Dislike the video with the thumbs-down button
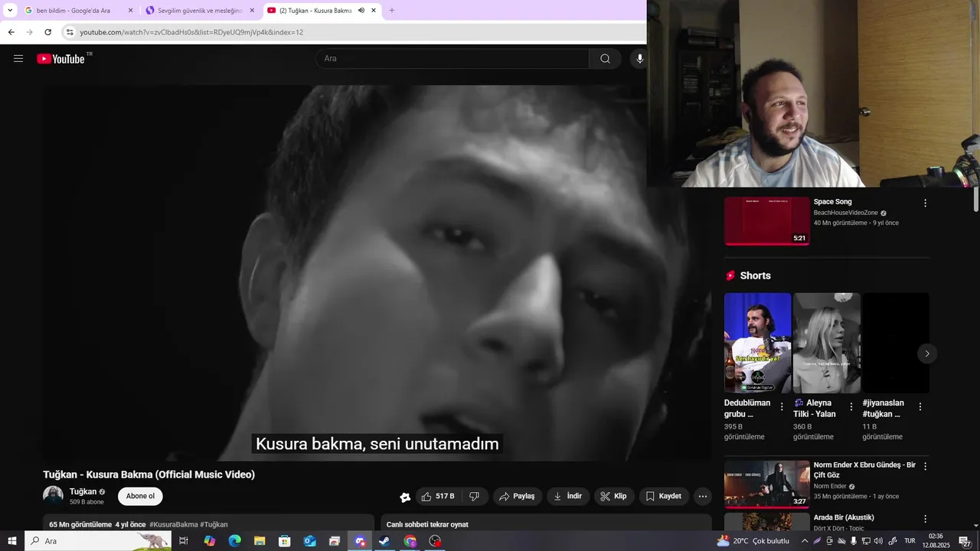980x551 pixels. coord(474,497)
